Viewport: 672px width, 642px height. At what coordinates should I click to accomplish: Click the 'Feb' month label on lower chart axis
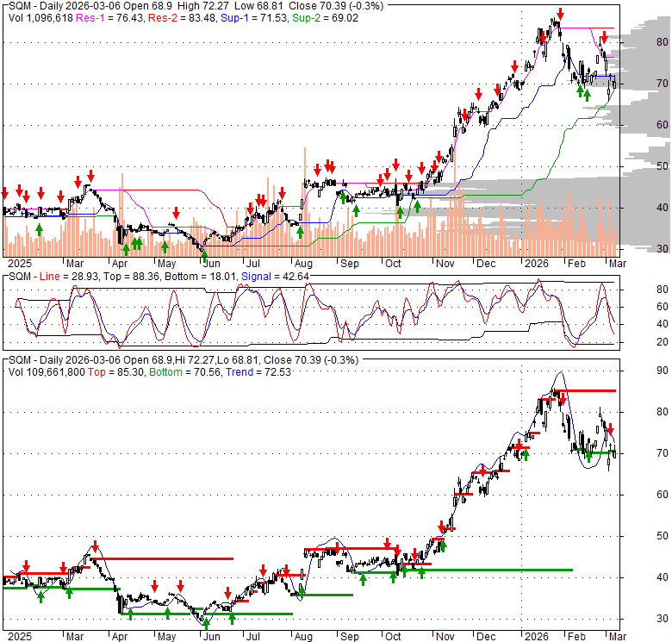[576, 637]
